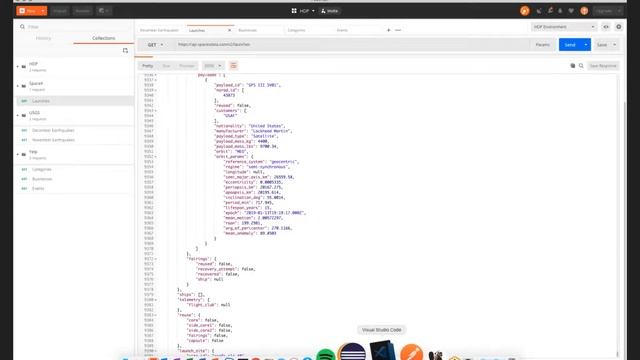Toggle the wrap lines icon
Viewport: 640px width, 360px height.
233,66
